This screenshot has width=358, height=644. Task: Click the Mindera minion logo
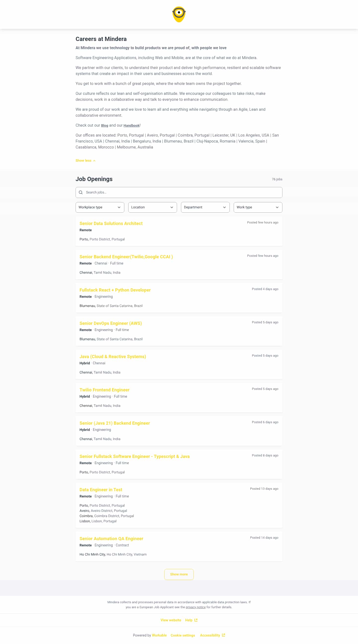pyautogui.click(x=179, y=14)
